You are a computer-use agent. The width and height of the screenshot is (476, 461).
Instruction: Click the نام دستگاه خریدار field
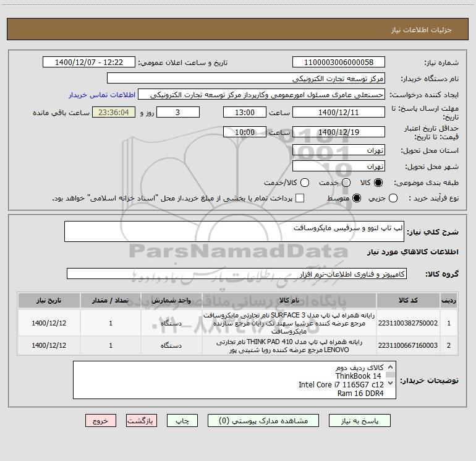246,78
